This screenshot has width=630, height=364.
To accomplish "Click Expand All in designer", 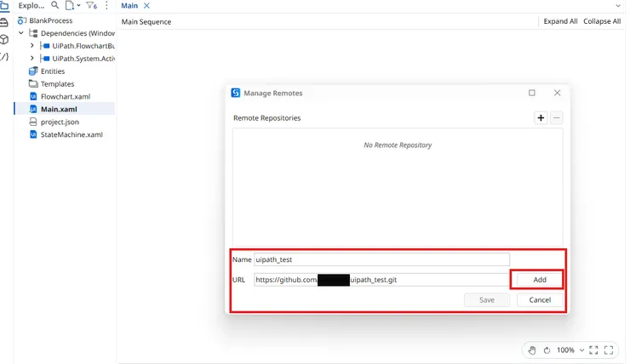I will pyautogui.click(x=560, y=21).
